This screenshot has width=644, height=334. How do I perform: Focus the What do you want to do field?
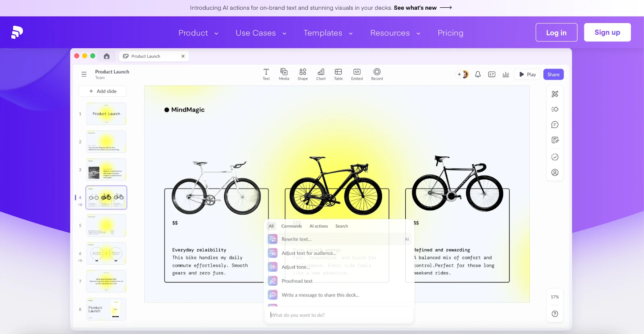tap(339, 315)
